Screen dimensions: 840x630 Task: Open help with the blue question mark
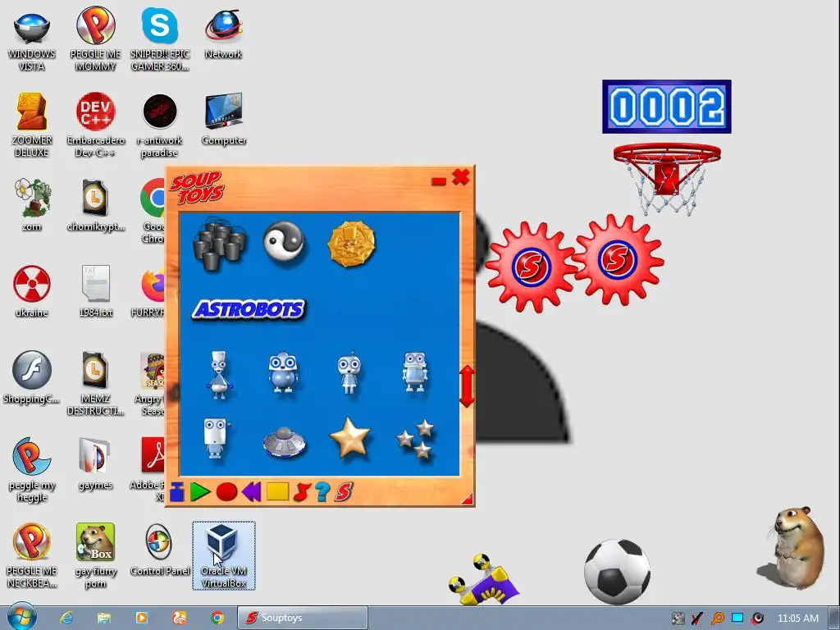point(322,492)
